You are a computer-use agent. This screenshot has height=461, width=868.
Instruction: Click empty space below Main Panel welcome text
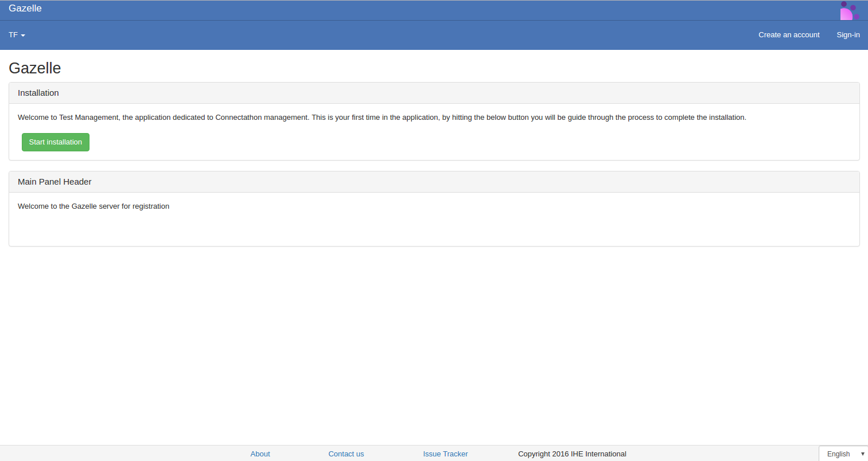click(x=402, y=229)
